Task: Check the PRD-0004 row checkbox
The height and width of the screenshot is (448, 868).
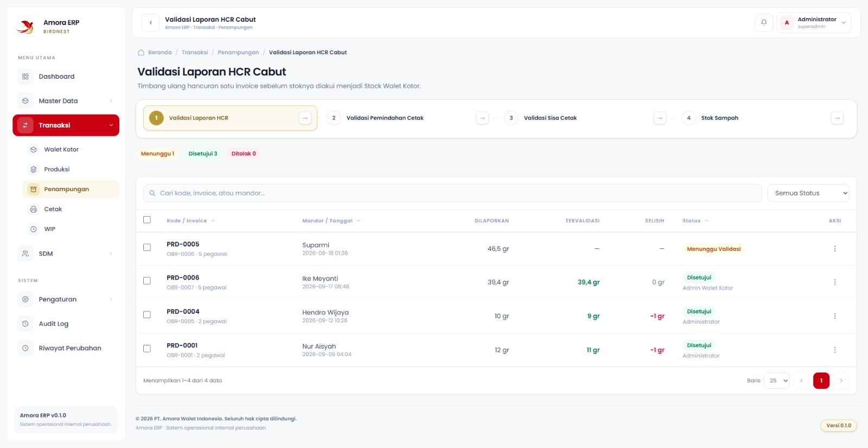Action: point(147,314)
